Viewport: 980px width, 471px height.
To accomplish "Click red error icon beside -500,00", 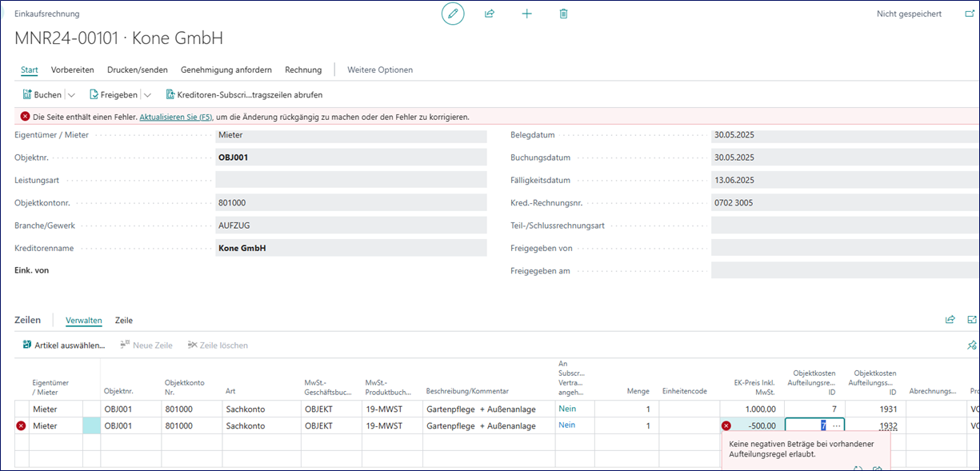I will [x=726, y=426].
